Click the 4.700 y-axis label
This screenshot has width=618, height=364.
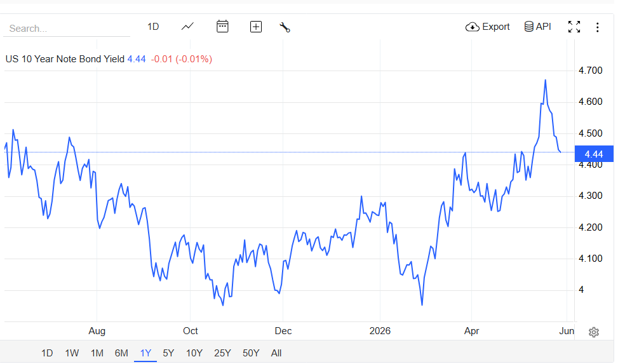click(x=590, y=71)
